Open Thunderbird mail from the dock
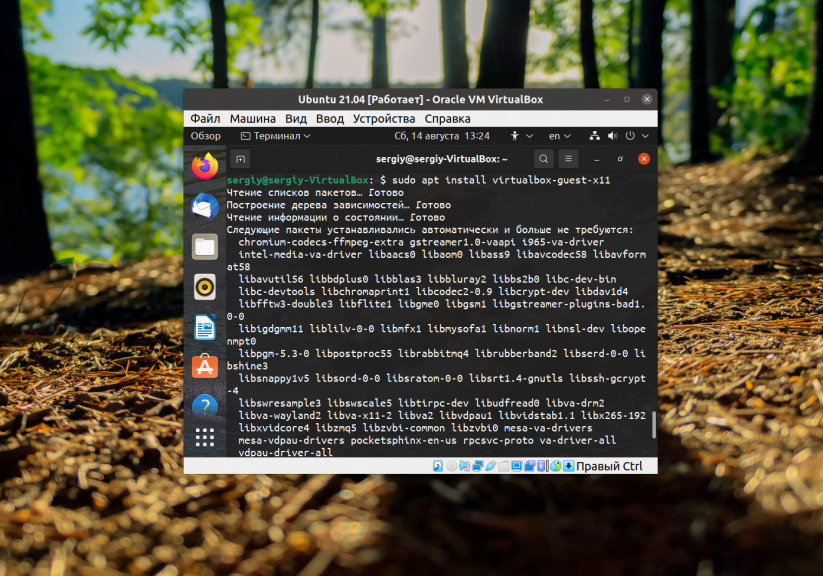 205,206
